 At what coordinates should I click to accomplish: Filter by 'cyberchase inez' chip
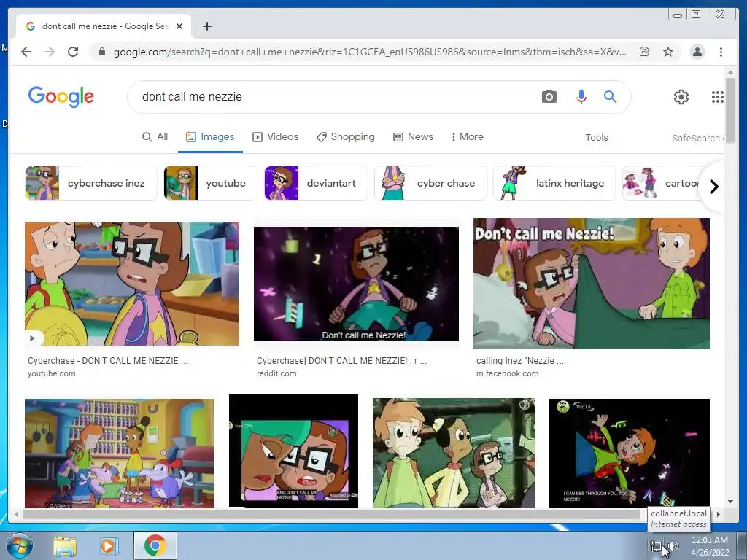pyautogui.click(x=91, y=183)
